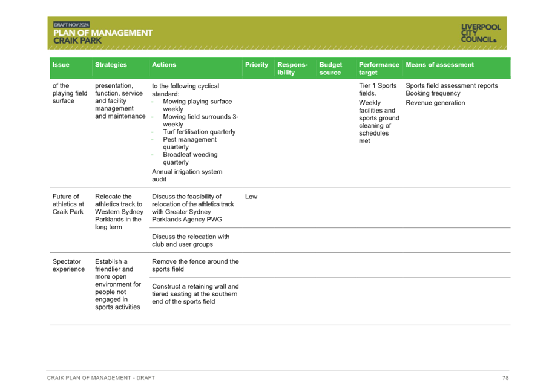Click 'Discuss the feasibility of relocation' action

(192, 208)
